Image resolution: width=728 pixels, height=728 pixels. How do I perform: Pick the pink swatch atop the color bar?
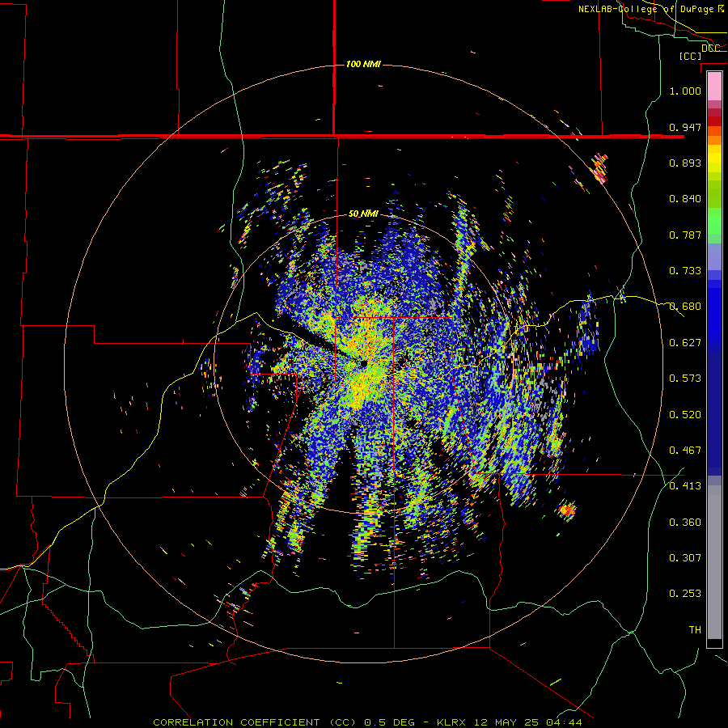coord(714,86)
